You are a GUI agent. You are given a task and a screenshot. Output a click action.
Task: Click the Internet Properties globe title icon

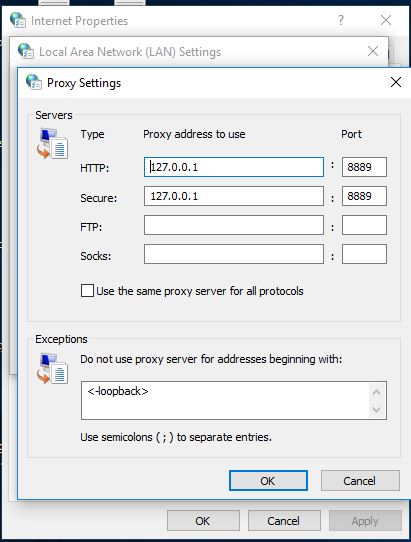coord(18,20)
